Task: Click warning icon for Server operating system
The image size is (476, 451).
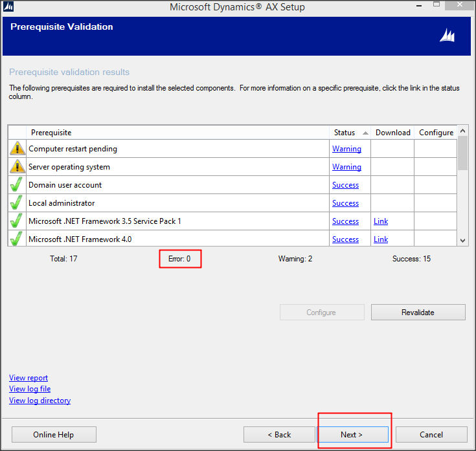Action: pyautogui.click(x=17, y=167)
